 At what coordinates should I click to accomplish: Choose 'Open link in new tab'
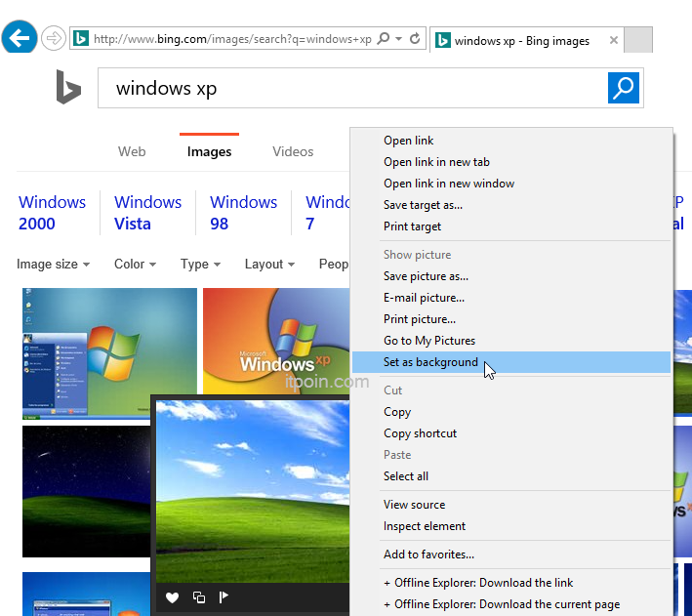511,162
